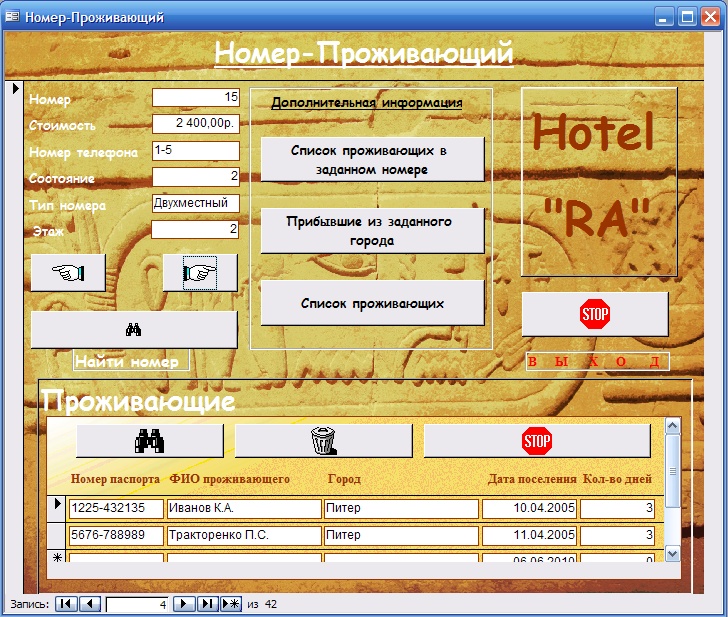
Task: Select passport cell 1225-432135
Action: pos(116,508)
